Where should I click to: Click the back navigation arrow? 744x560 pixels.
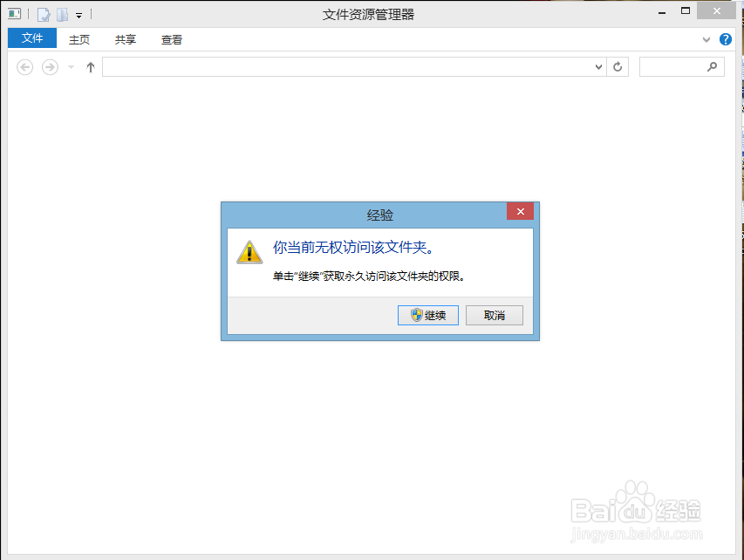click(x=24, y=66)
